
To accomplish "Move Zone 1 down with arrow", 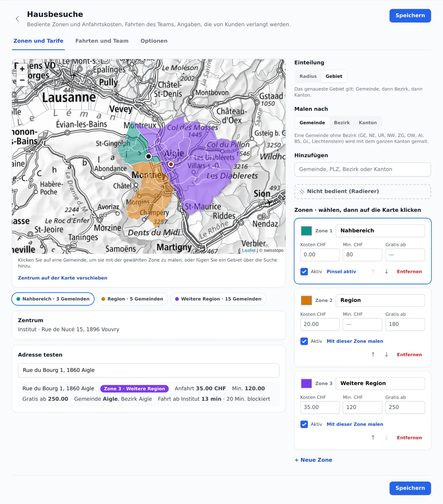I will click(x=387, y=271).
